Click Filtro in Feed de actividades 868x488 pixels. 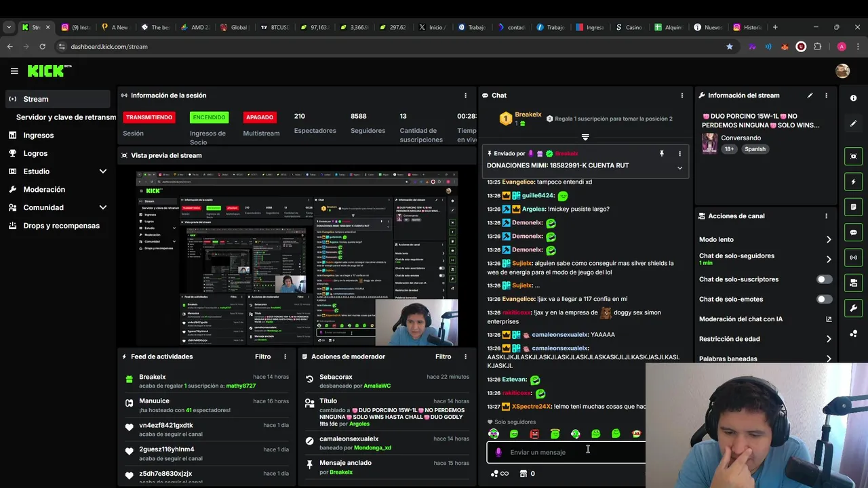click(262, 357)
